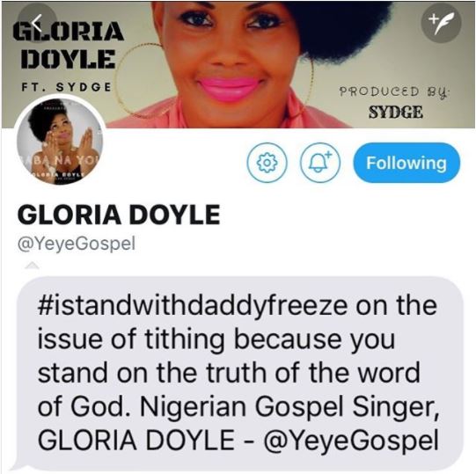Collapse the small up caret below handle
This screenshot has width=476, height=474.
coord(33,266)
